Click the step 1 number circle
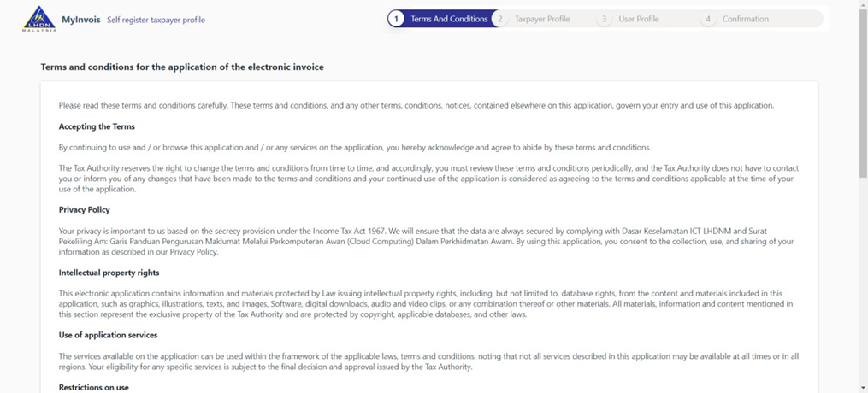The image size is (868, 393). [396, 19]
